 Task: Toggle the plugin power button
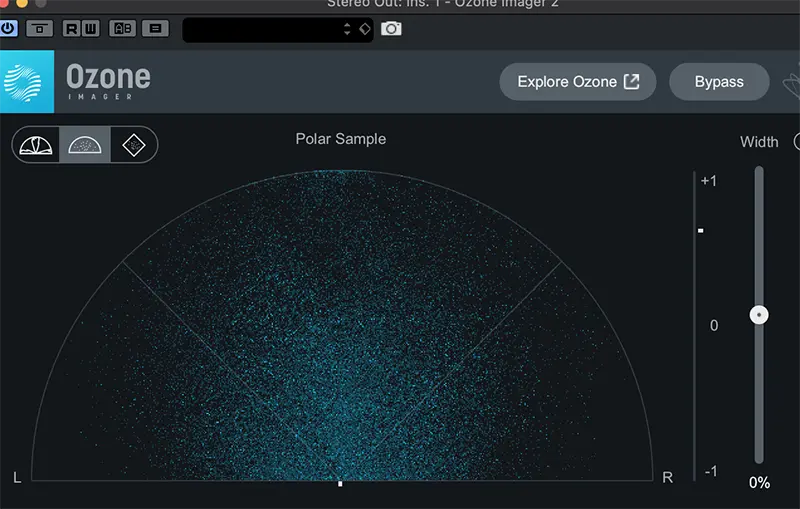pos(9,29)
